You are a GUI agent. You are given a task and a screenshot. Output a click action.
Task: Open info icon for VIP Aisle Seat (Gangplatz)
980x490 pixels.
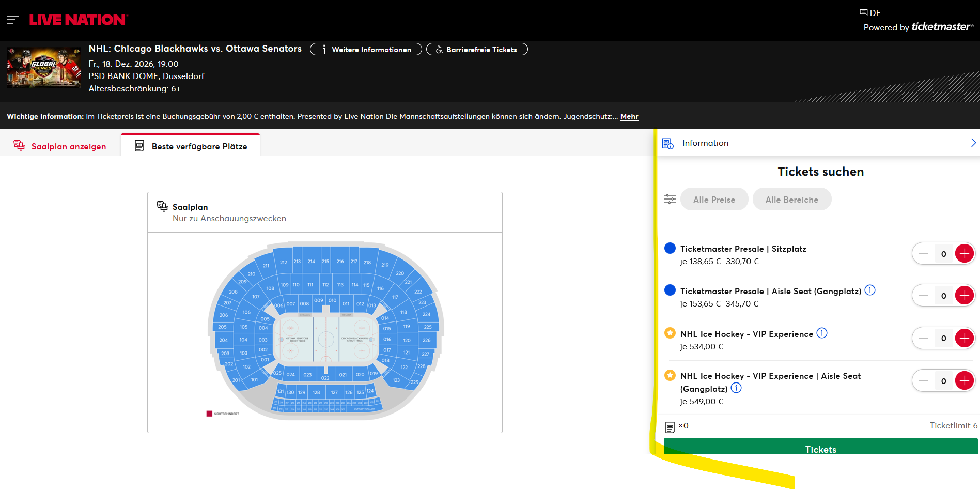(x=736, y=388)
